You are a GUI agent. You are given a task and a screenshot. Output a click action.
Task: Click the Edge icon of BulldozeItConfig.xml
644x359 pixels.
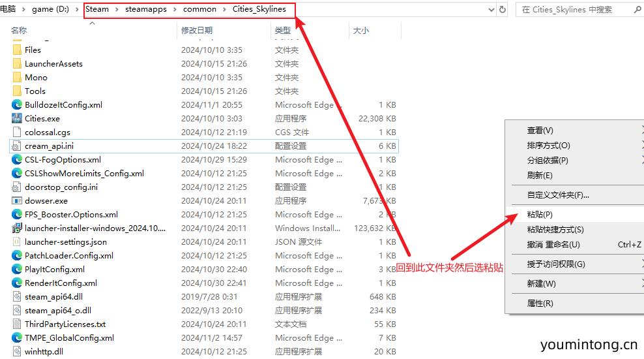(17, 105)
